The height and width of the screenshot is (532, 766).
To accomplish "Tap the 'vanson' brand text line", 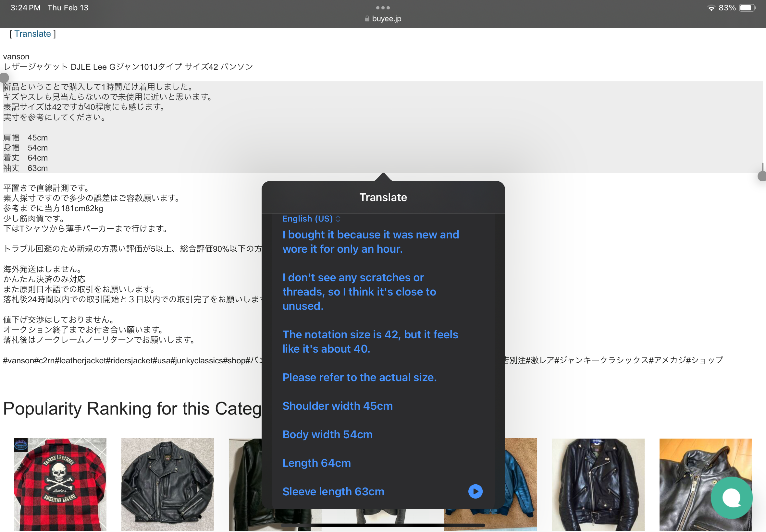I will [x=16, y=57].
